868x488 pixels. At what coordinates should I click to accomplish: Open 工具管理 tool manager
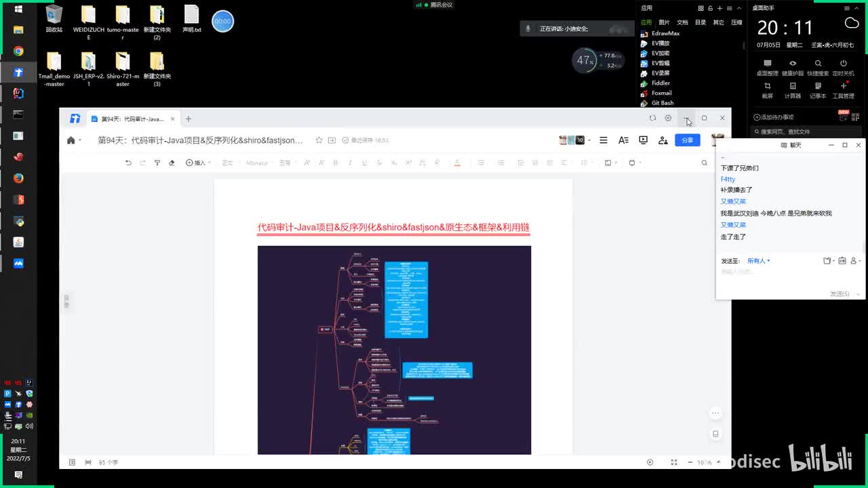point(844,90)
